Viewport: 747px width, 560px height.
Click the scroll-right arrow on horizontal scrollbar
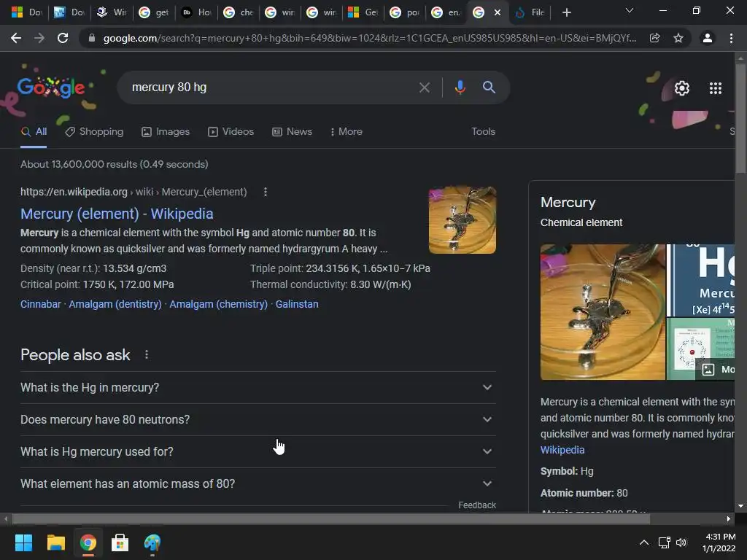(x=729, y=518)
